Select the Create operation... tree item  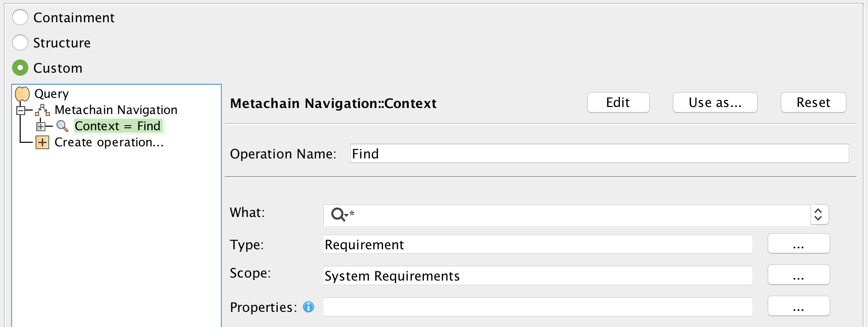109,142
